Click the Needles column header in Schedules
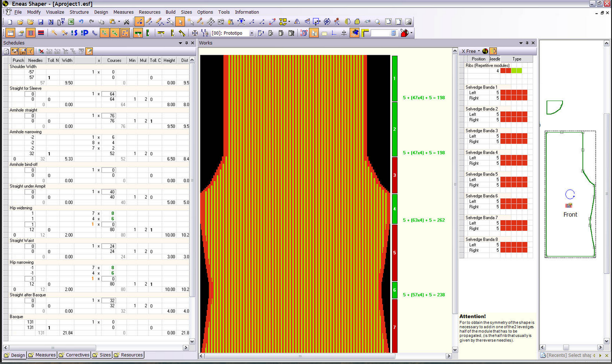 pyautogui.click(x=35, y=60)
